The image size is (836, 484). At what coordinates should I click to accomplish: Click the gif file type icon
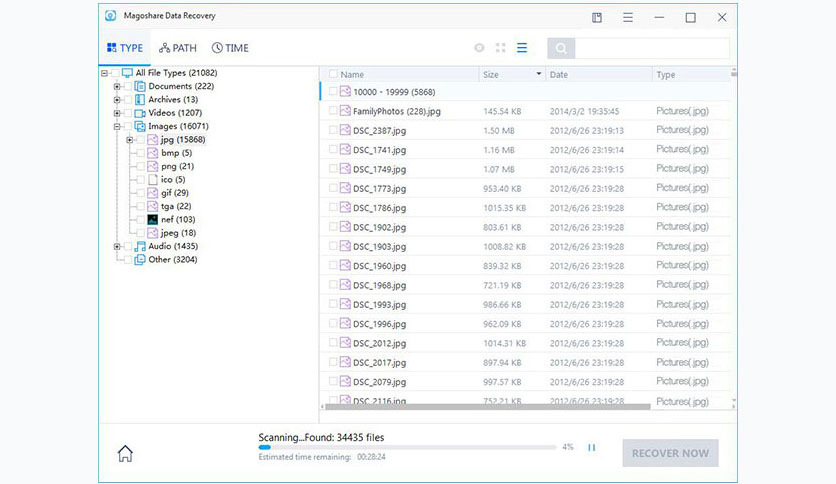point(152,193)
